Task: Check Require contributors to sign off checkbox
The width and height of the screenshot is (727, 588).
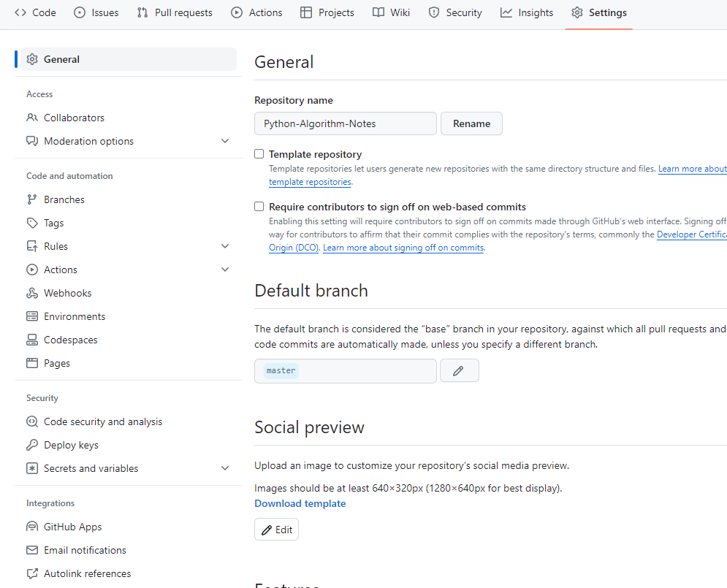Action: pyautogui.click(x=259, y=206)
